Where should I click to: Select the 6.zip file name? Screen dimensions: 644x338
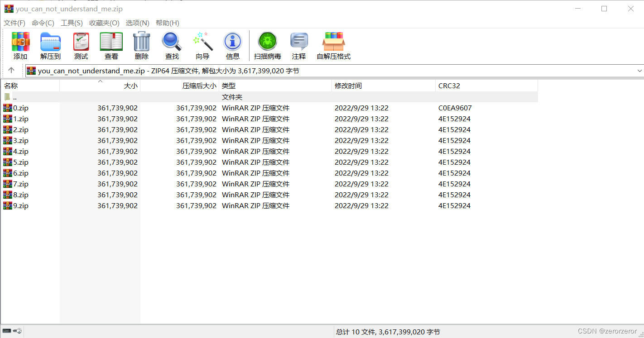[x=21, y=173]
